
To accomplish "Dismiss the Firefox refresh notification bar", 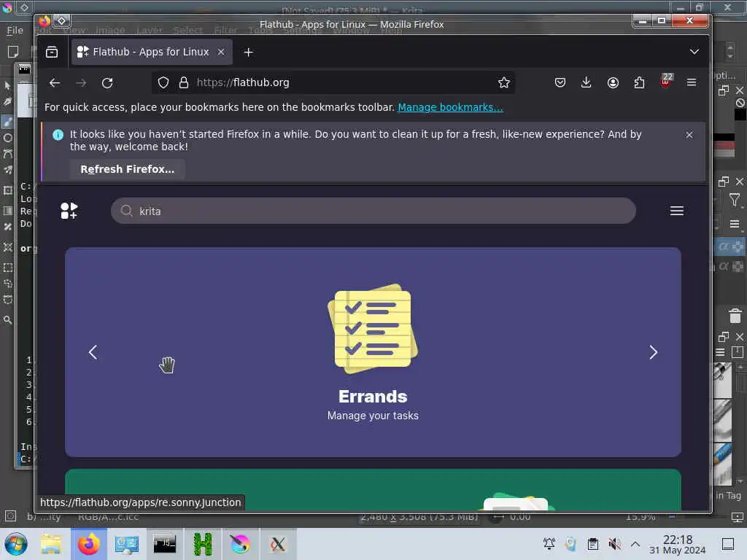I will tap(689, 135).
